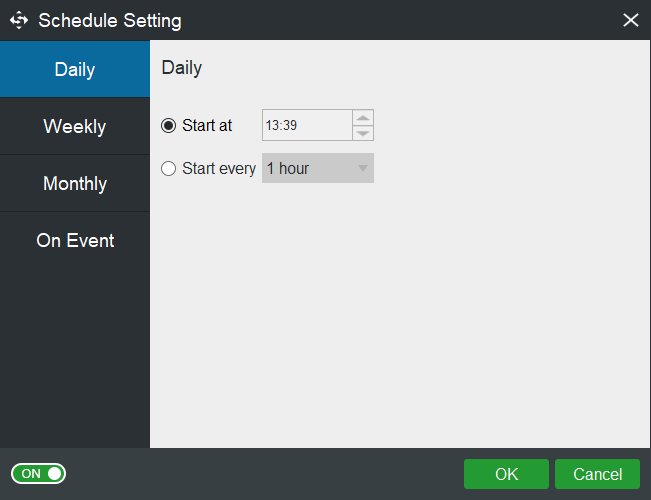Image resolution: width=651 pixels, height=500 pixels.
Task: Switch to the Daily schedule tab
Action: tap(75, 70)
